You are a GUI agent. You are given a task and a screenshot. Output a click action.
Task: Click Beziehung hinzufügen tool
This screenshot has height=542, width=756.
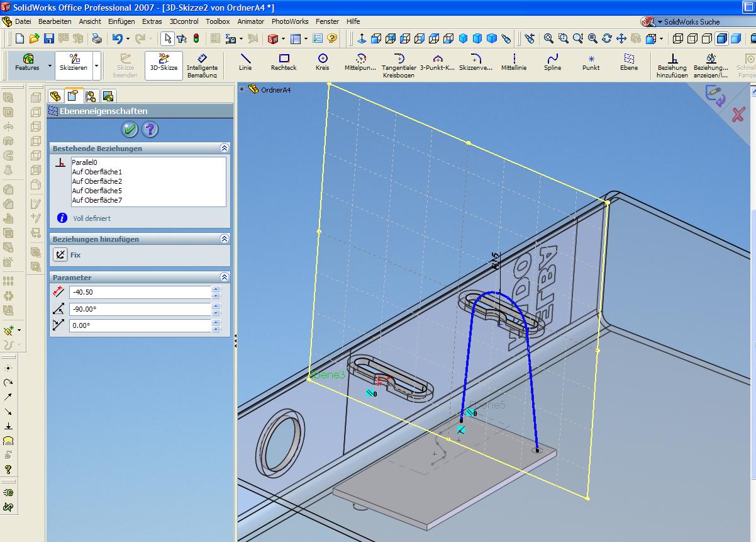pyautogui.click(x=672, y=65)
